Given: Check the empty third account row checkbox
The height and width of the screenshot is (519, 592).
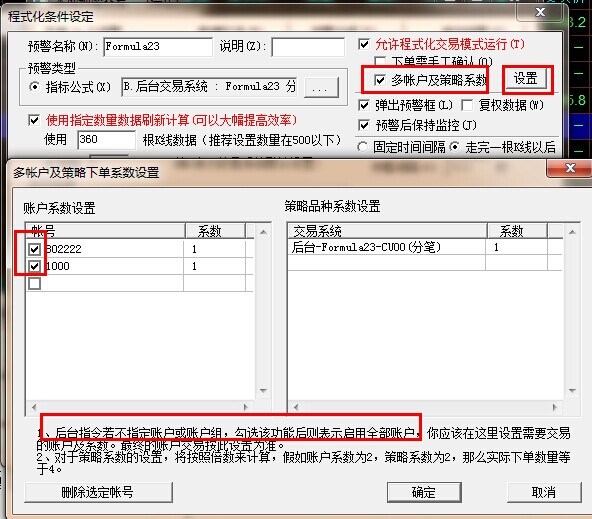Looking at the screenshot, I should point(35,283).
